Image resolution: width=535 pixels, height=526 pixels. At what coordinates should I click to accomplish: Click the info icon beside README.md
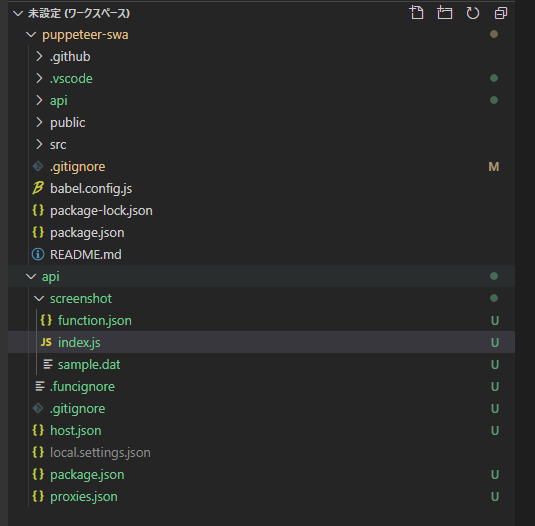click(38, 254)
